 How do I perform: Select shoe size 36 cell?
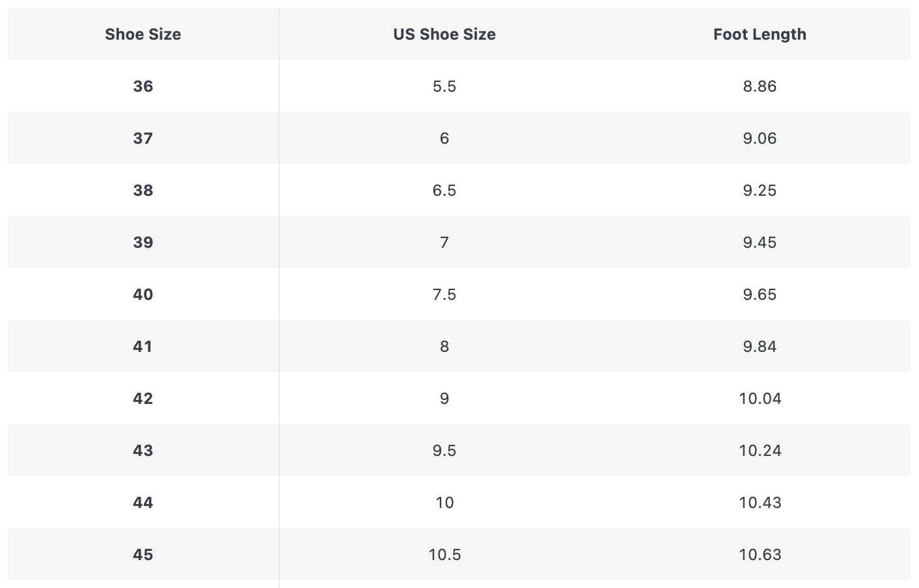143,87
